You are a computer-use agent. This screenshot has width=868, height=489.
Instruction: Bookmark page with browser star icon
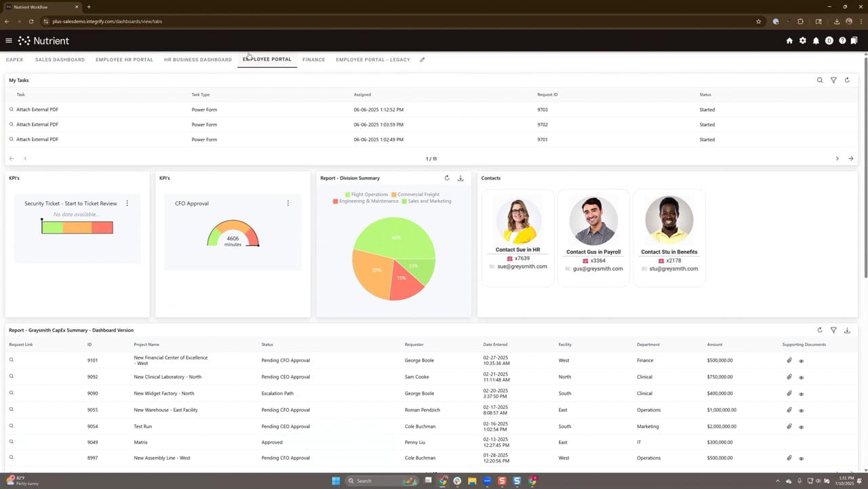(x=758, y=21)
